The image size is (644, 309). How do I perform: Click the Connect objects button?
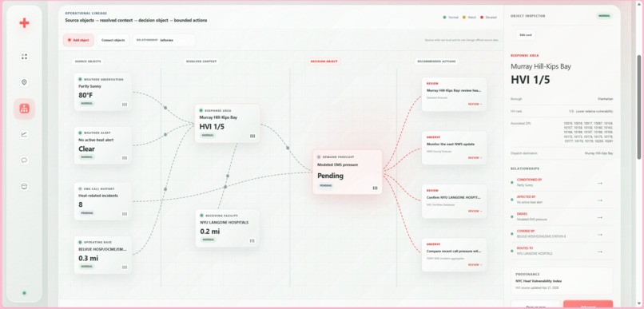[x=113, y=40]
